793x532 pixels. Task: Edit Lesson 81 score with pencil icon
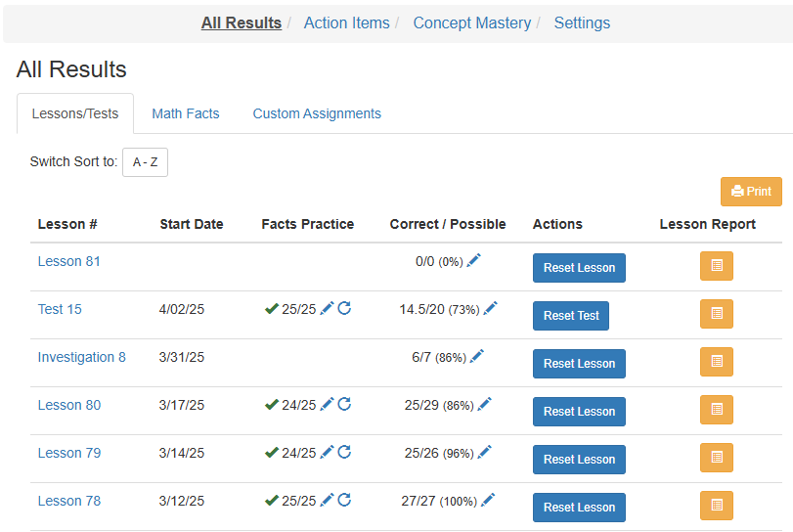tap(473, 260)
